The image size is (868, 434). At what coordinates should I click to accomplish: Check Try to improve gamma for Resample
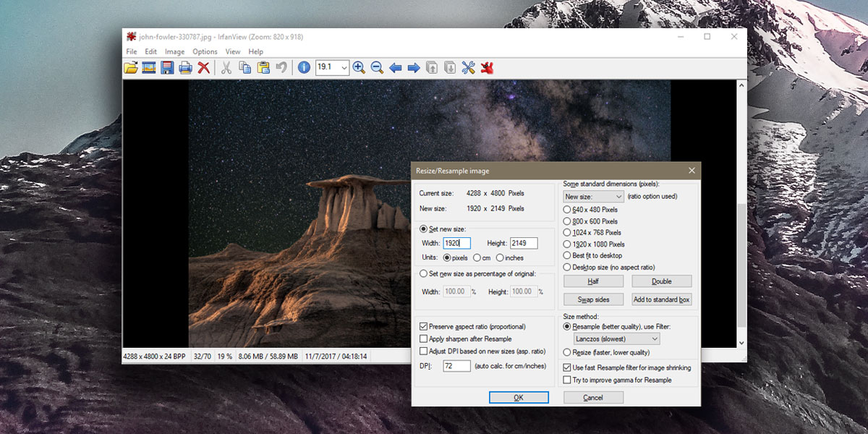pos(567,380)
